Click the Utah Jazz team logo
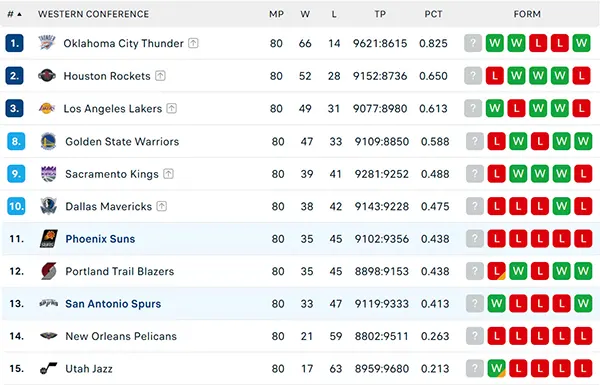 coord(49,368)
